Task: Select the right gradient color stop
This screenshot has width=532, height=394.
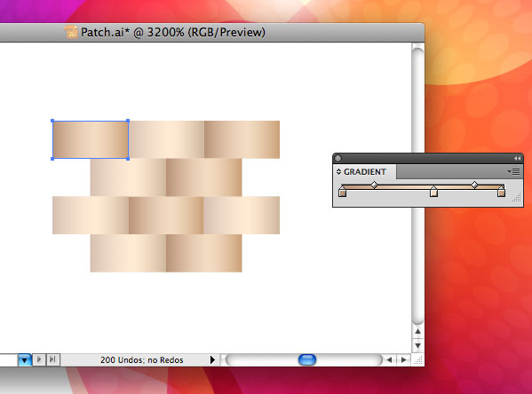Action: 501,192
